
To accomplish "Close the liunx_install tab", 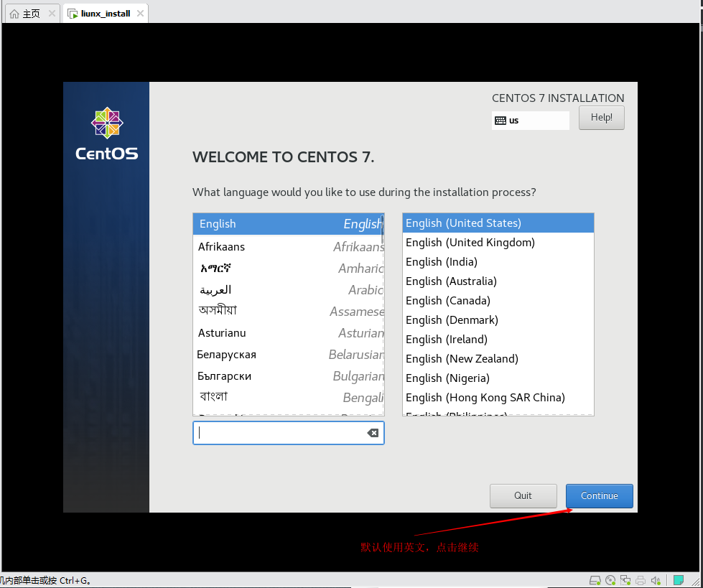I will [140, 14].
